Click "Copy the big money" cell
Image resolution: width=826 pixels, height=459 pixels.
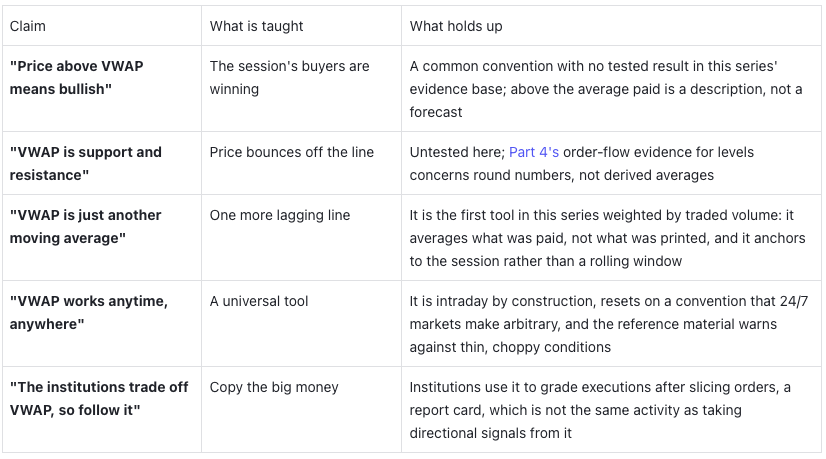[x=301, y=409]
